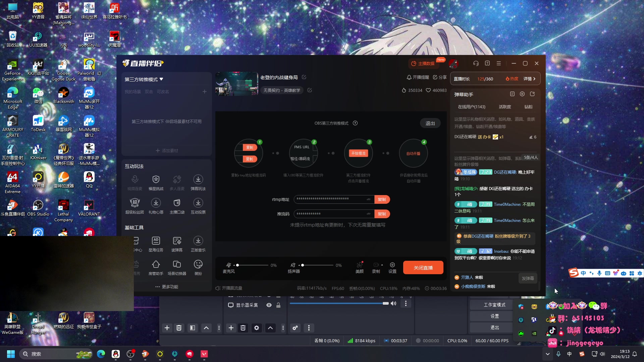Screen dimensions: 644x362
Task: Adjust 麦克风 volume slider
Action: (253, 265)
